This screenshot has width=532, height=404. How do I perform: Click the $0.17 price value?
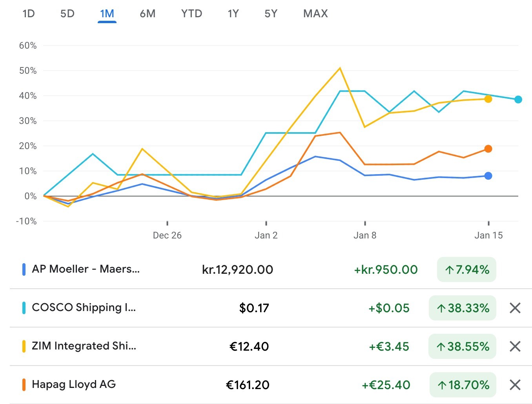254,308
